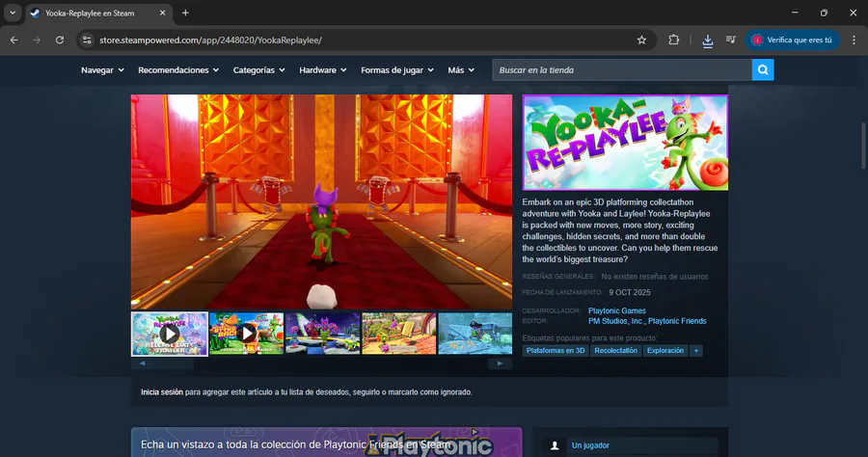The image size is (868, 457).
Task: Open the browser downloads icon
Action: [x=708, y=40]
